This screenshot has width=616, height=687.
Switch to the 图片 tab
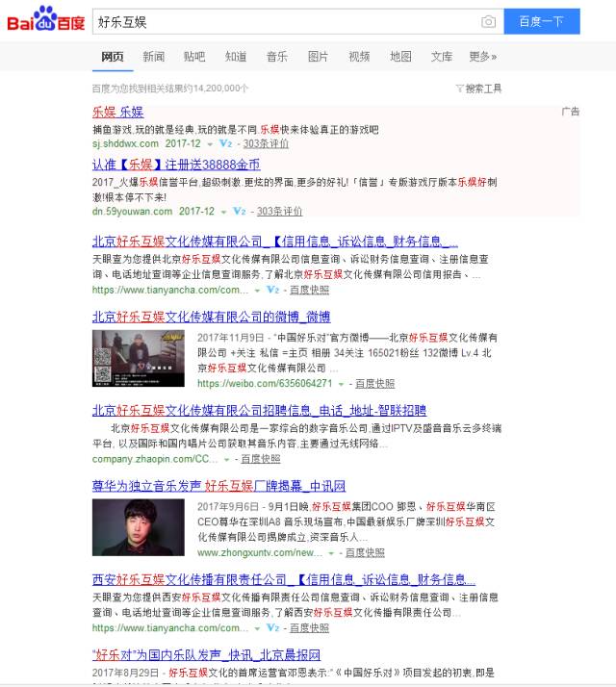click(x=318, y=57)
